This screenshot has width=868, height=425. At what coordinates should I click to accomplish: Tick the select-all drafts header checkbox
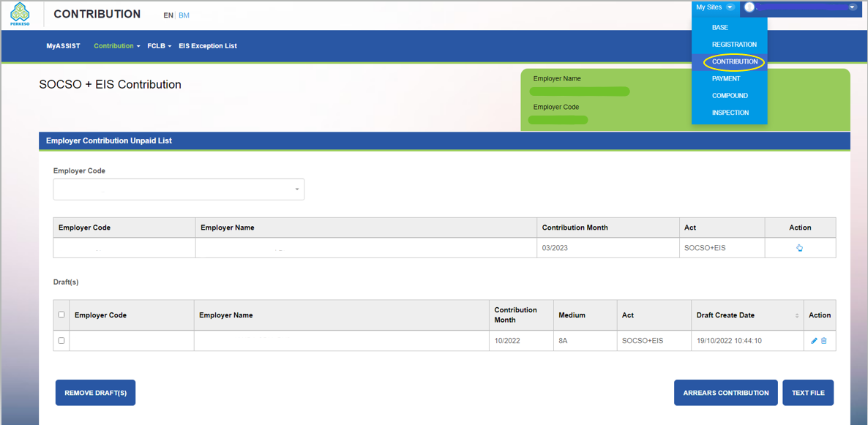tap(61, 315)
